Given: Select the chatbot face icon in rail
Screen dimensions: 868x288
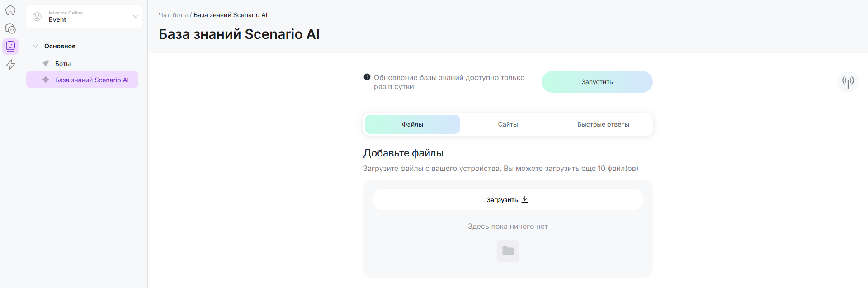Looking at the screenshot, I should (10, 46).
